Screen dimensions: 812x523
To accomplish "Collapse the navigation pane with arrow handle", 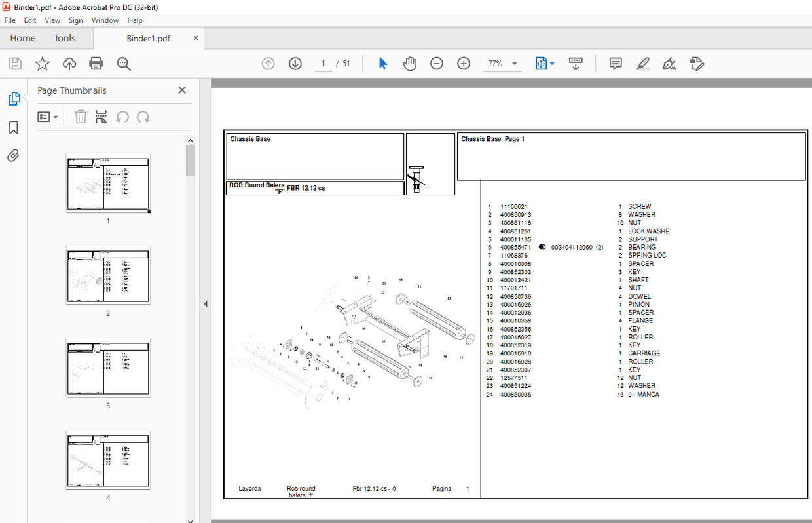I will [x=205, y=304].
